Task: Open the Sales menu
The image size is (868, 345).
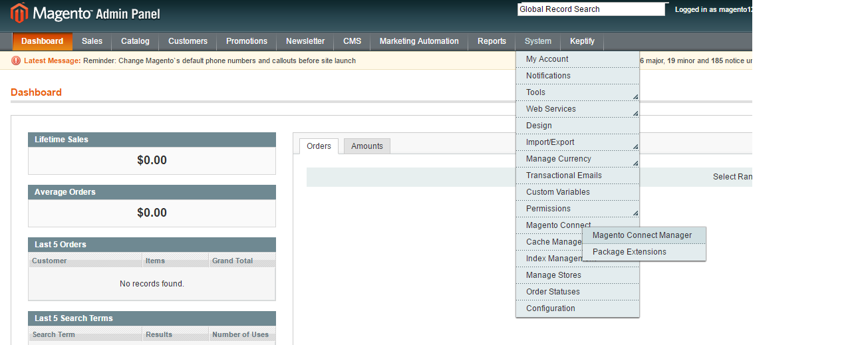Action: 92,41
